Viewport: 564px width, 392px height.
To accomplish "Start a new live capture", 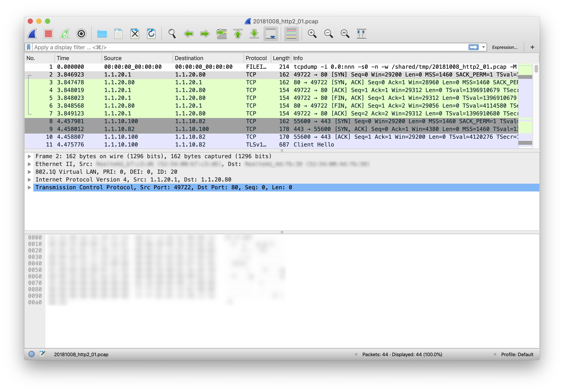I will coord(33,34).
